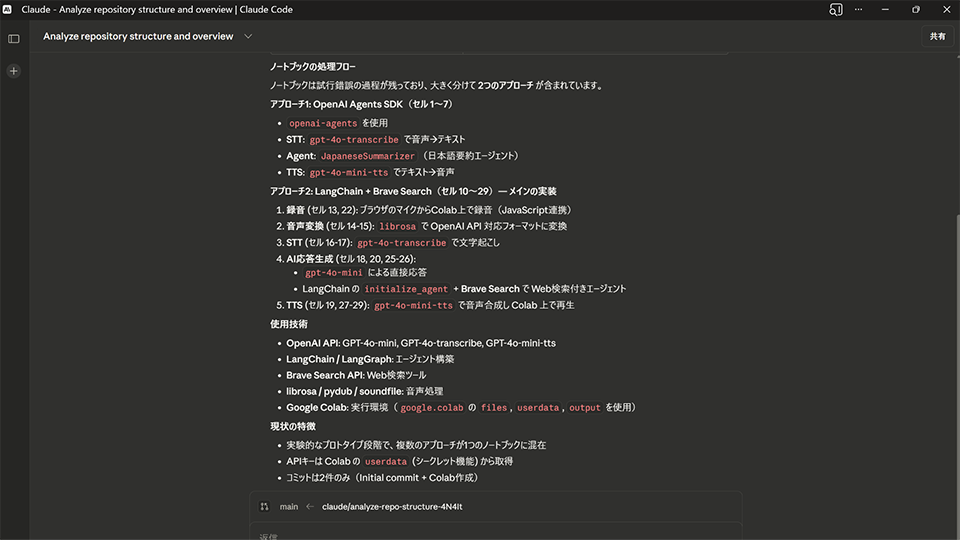Click heading 使用技術
The image size is (960, 540).
click(289, 324)
